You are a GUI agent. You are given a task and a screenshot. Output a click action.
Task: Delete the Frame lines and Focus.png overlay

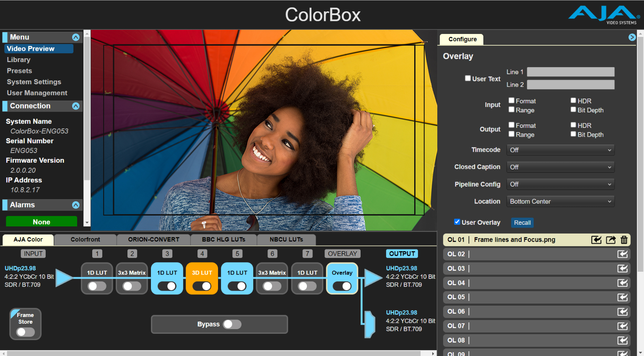coord(624,240)
